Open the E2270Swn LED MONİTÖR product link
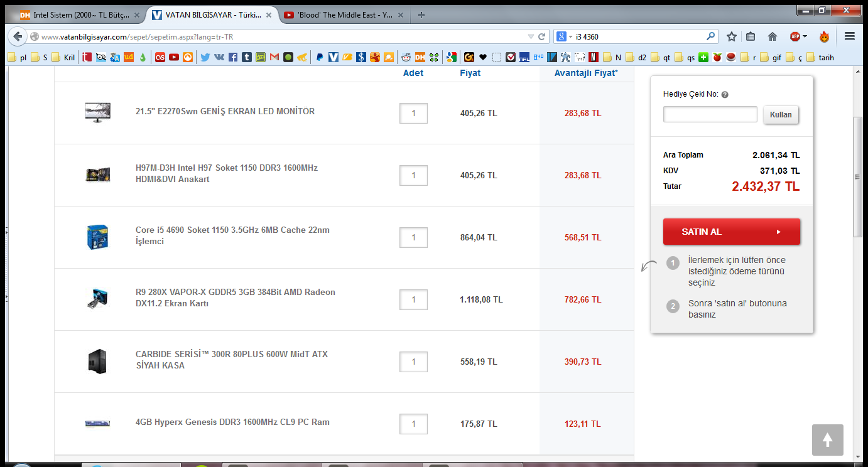Image resolution: width=868 pixels, height=467 pixels. tap(225, 111)
